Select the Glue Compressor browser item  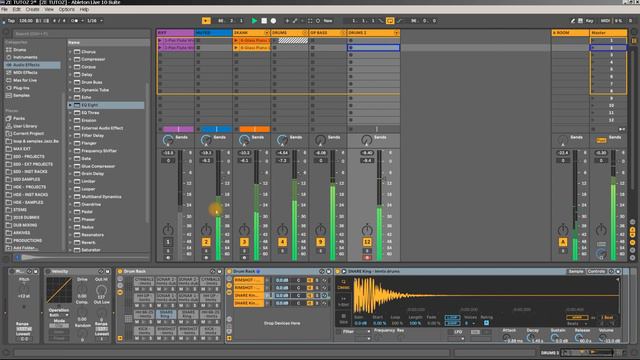(98, 166)
